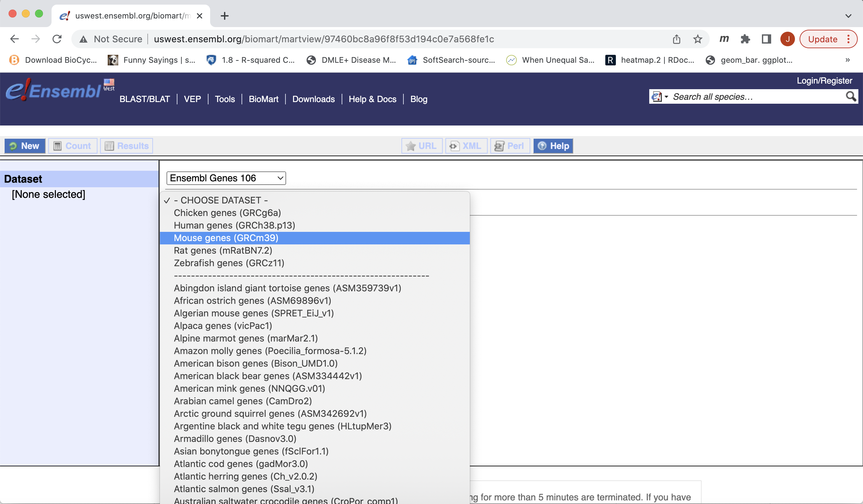Image resolution: width=863 pixels, height=504 pixels.
Task: Bookmark this page with the star icon
Action: pyautogui.click(x=697, y=39)
